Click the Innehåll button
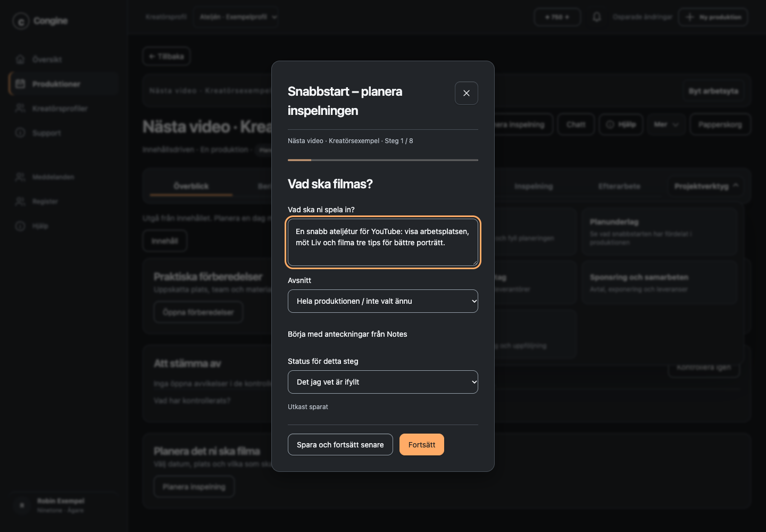This screenshot has height=532, width=766. (x=165, y=241)
